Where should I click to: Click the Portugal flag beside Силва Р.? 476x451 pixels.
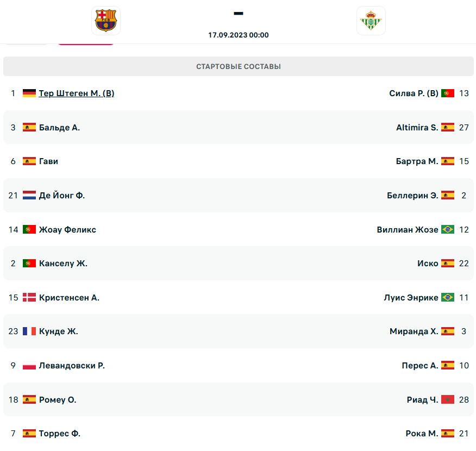point(448,93)
